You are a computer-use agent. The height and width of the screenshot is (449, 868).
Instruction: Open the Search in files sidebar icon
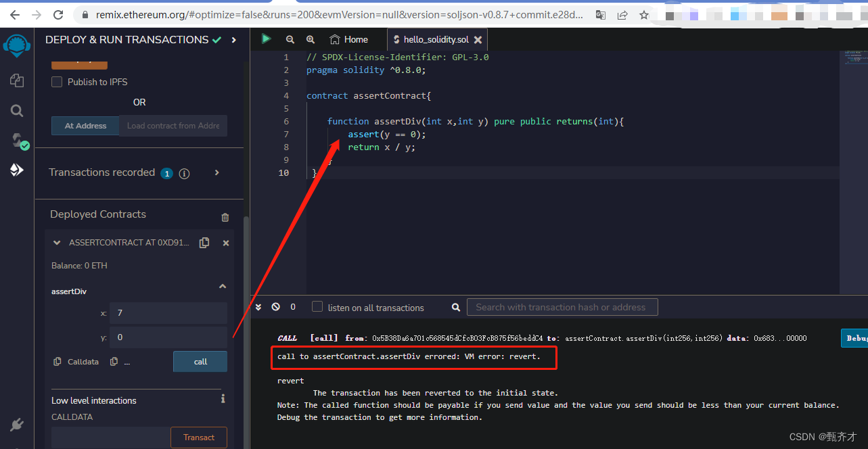17,110
